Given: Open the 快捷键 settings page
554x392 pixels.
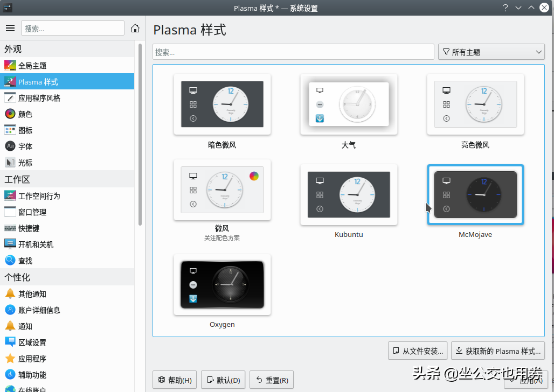Looking at the screenshot, I should [x=67, y=228].
